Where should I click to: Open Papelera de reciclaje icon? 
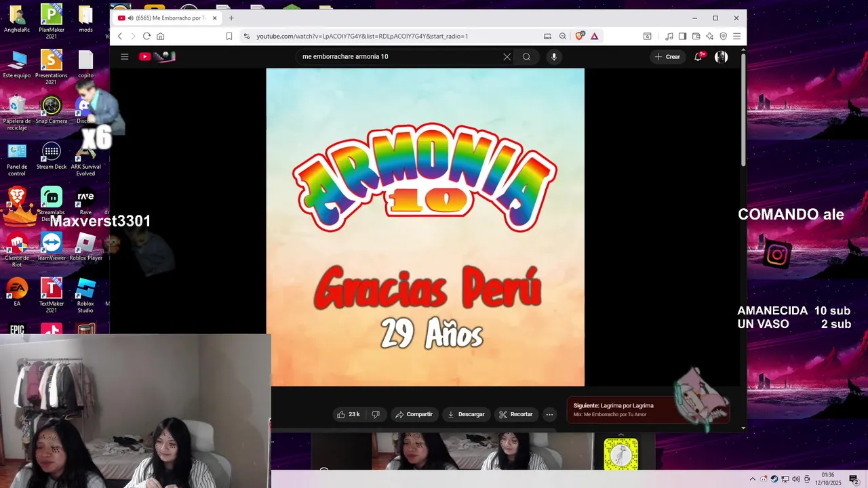[17, 113]
